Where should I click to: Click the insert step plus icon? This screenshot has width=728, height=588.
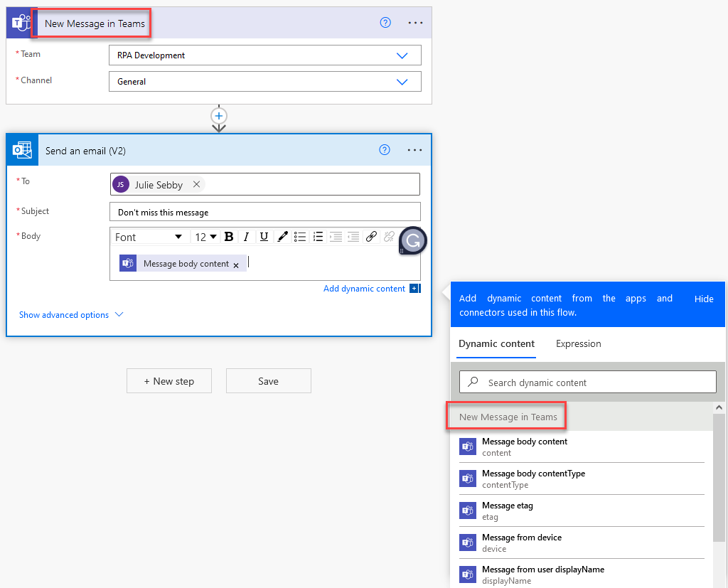click(x=219, y=116)
